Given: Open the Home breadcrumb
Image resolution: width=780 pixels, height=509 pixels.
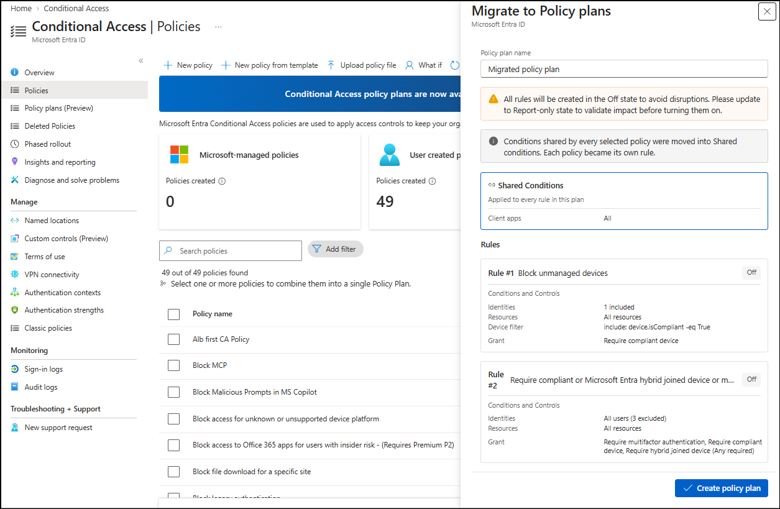Looking at the screenshot, I should [21, 8].
